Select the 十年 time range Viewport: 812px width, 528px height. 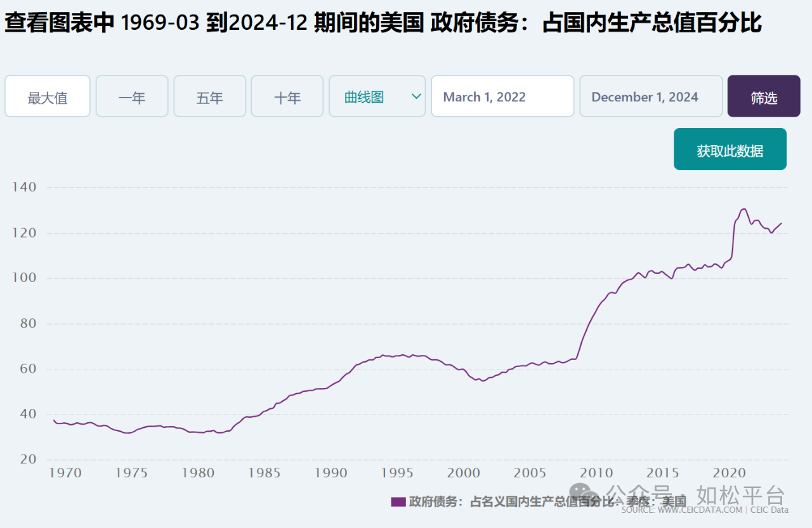coord(287,96)
